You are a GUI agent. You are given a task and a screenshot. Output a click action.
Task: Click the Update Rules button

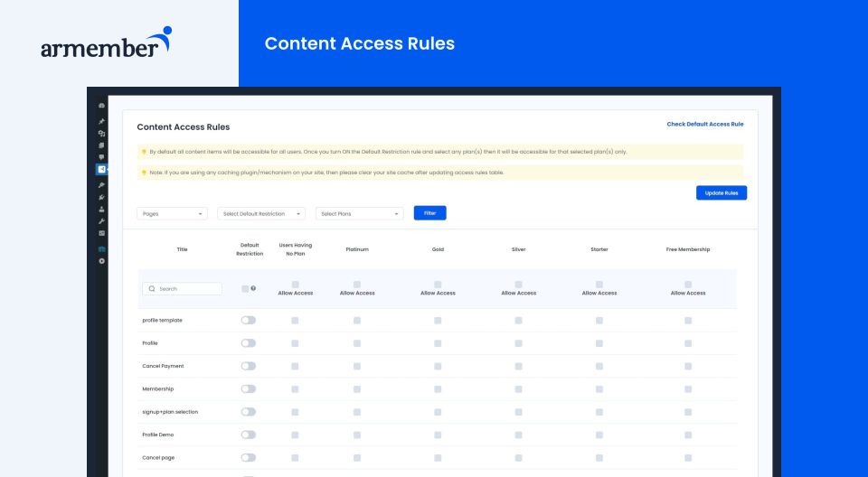click(x=721, y=192)
